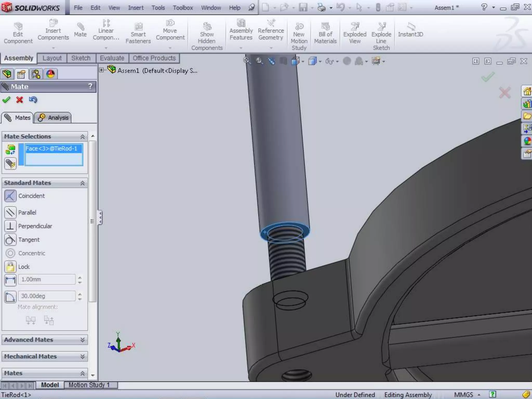Click the Undo arrow in Mate panel
532x399 pixels.
[33, 100]
